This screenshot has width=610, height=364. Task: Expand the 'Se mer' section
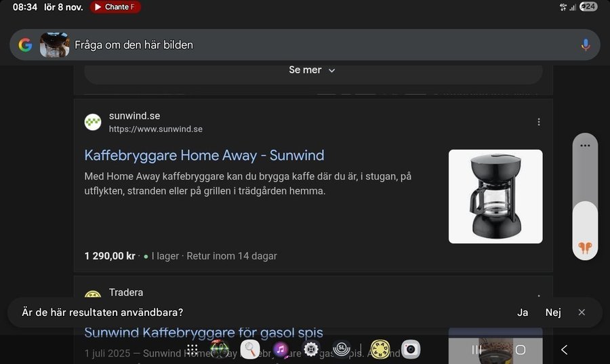click(x=313, y=70)
